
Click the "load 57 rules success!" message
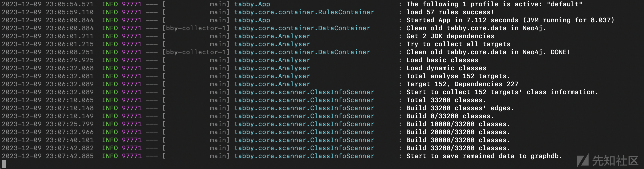coord(450,12)
